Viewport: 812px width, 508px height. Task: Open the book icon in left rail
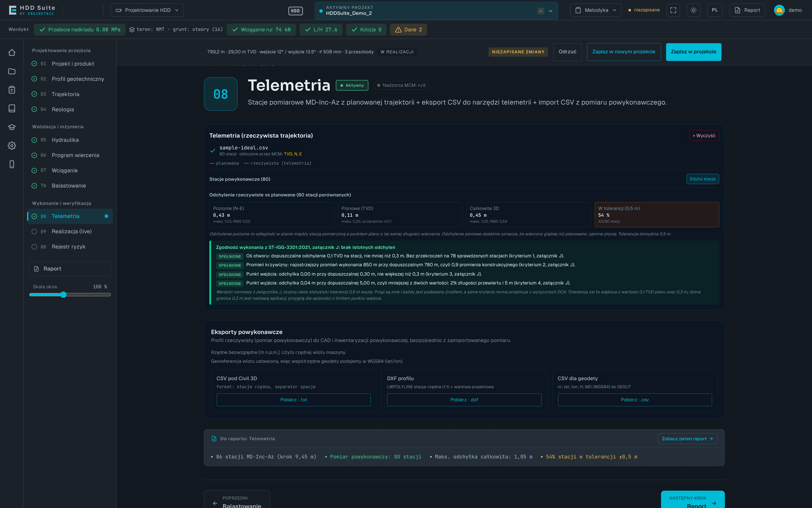tap(12, 108)
